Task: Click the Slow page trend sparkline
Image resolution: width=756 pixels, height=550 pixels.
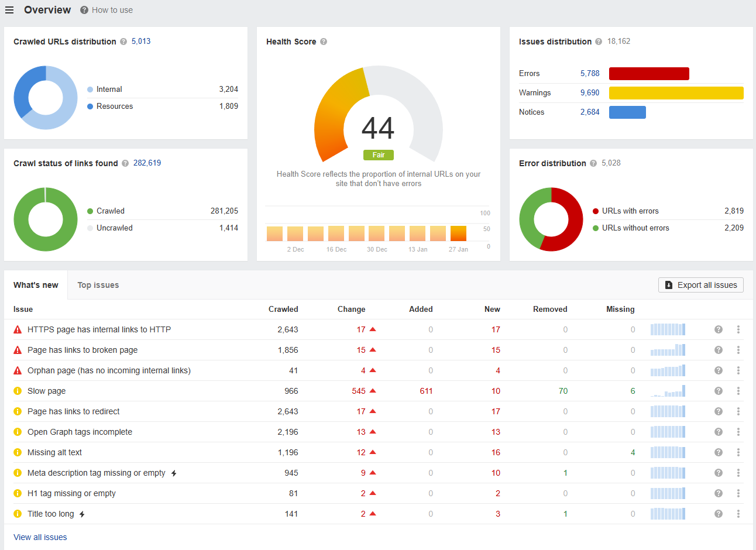Action: [668, 391]
